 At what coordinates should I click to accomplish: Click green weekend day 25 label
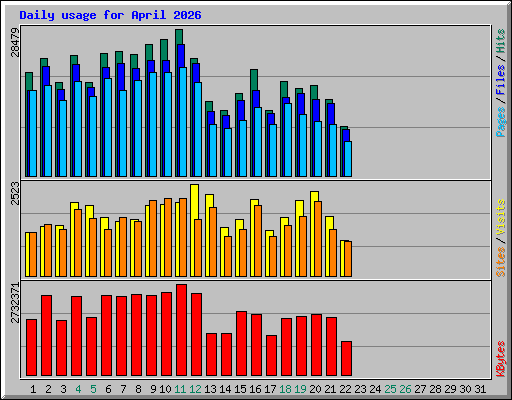390,389
